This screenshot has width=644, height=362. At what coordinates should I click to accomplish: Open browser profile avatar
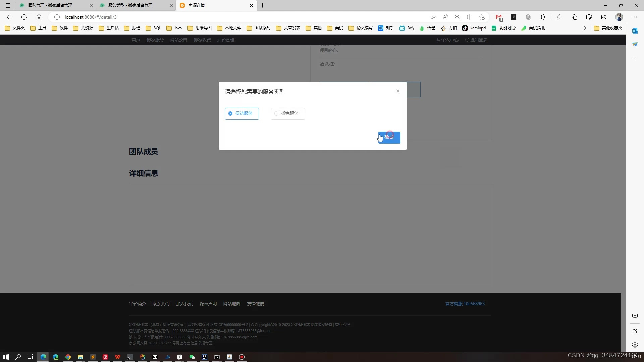(x=619, y=17)
